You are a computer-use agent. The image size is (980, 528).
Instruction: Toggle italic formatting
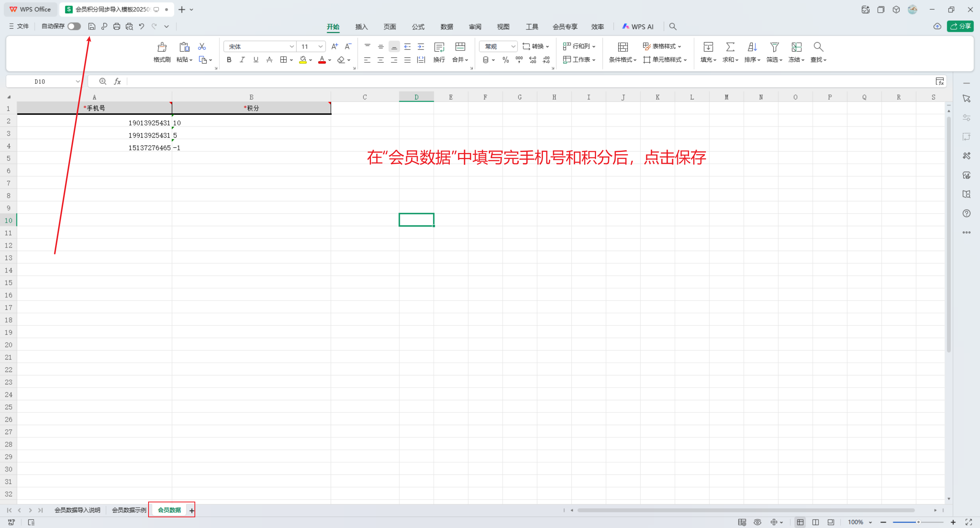242,60
